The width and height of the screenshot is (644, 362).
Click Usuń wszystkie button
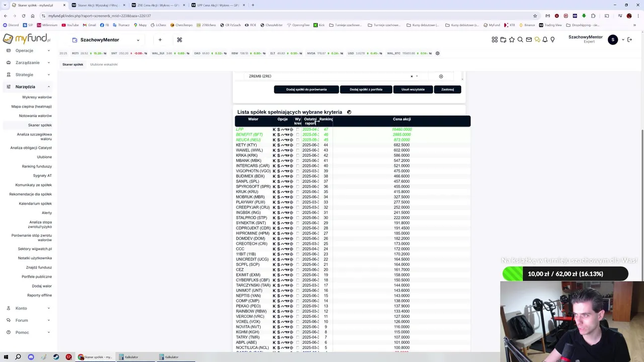413,89
